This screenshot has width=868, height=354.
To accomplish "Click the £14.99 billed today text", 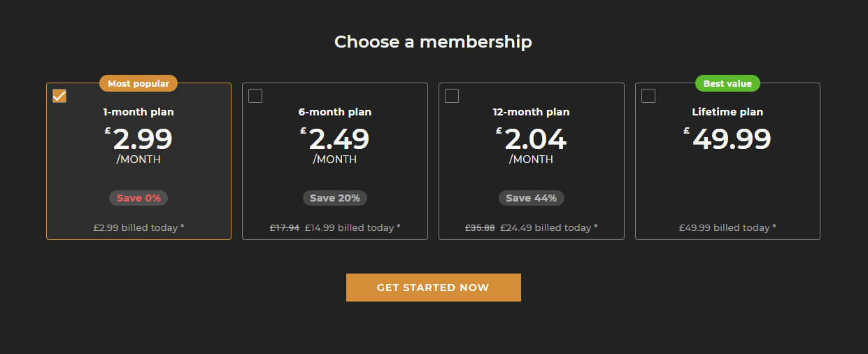I will click(x=353, y=227).
